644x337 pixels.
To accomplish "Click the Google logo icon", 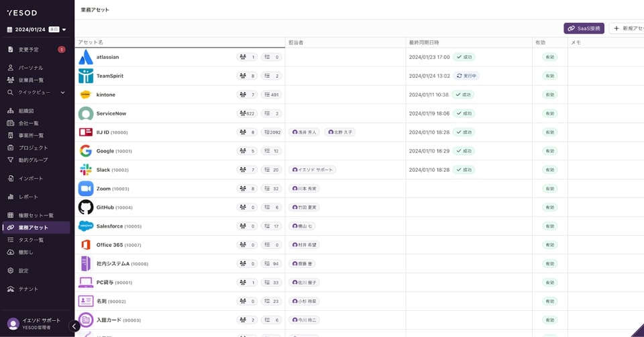I will (86, 151).
